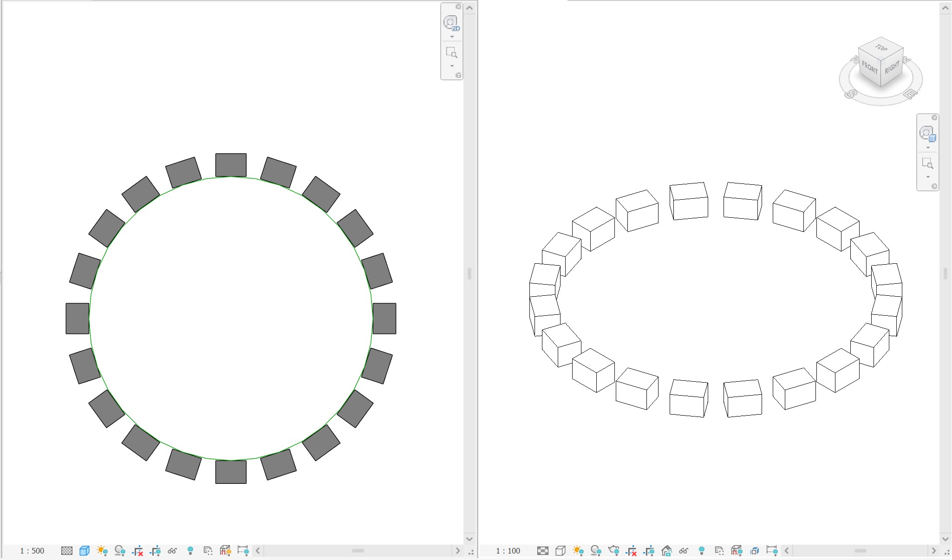952x560 pixels.
Task: Select Temporary Hide/Isolate glasses icon
Action: coord(172,551)
